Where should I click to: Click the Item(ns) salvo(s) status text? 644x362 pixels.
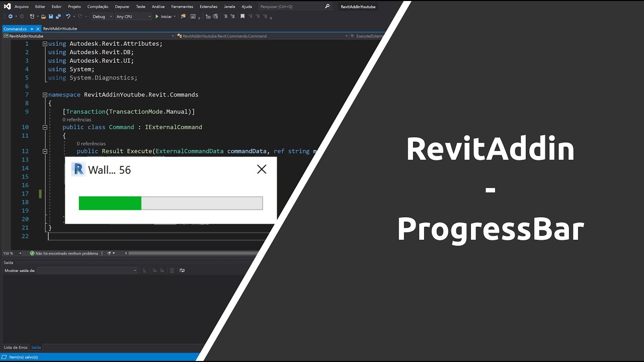pos(24,357)
